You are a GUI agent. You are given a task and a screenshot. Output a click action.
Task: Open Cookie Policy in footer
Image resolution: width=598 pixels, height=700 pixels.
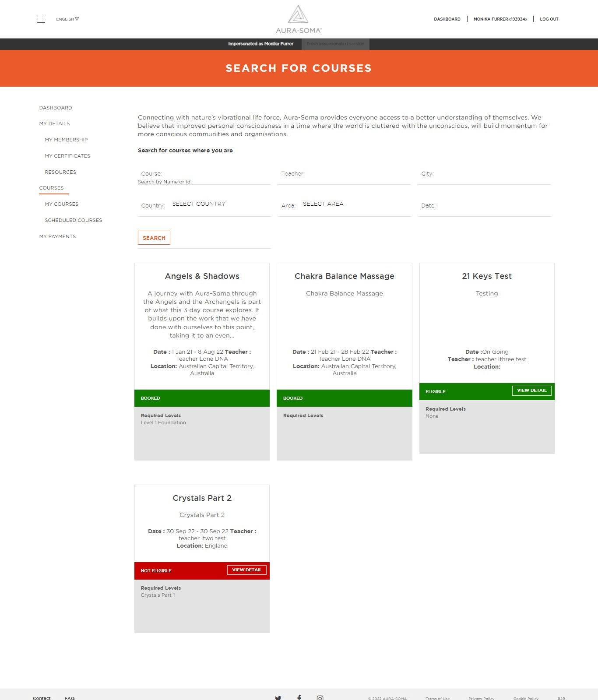click(526, 698)
